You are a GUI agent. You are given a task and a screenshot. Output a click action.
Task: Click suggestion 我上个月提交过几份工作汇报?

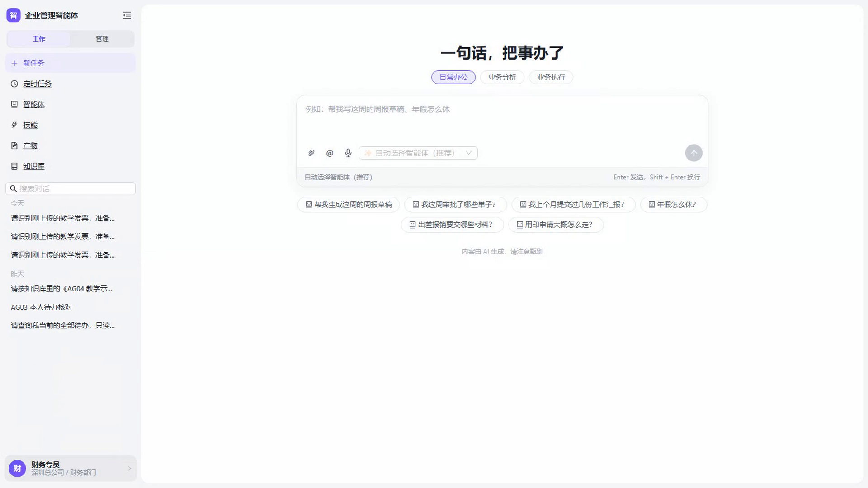tap(573, 205)
